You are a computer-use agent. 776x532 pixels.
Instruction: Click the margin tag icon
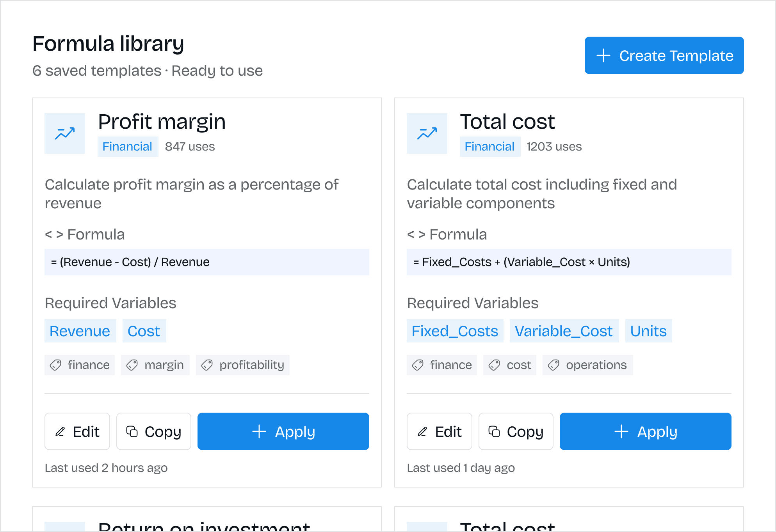tap(132, 365)
